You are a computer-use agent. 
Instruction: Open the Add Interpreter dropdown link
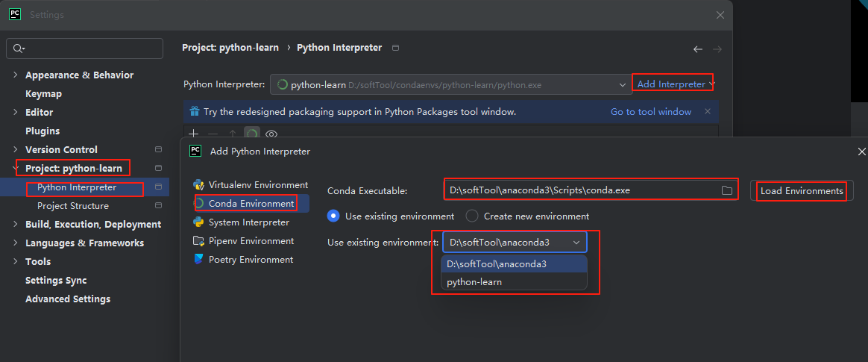(676, 84)
